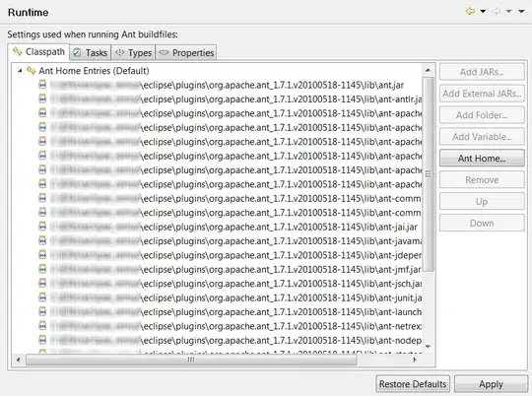
Task: Select the lib\ant-nodep path entry
Action: (235, 340)
